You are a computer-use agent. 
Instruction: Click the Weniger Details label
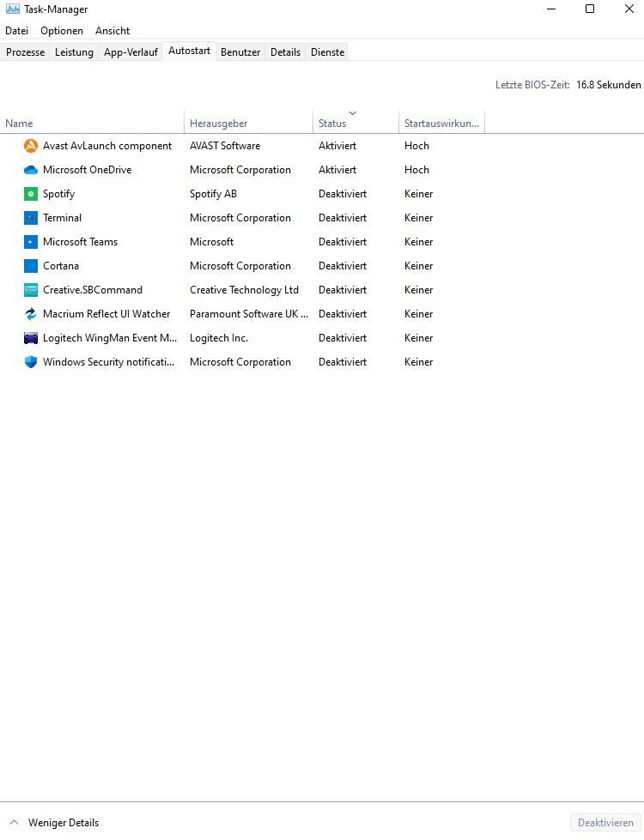click(64, 822)
